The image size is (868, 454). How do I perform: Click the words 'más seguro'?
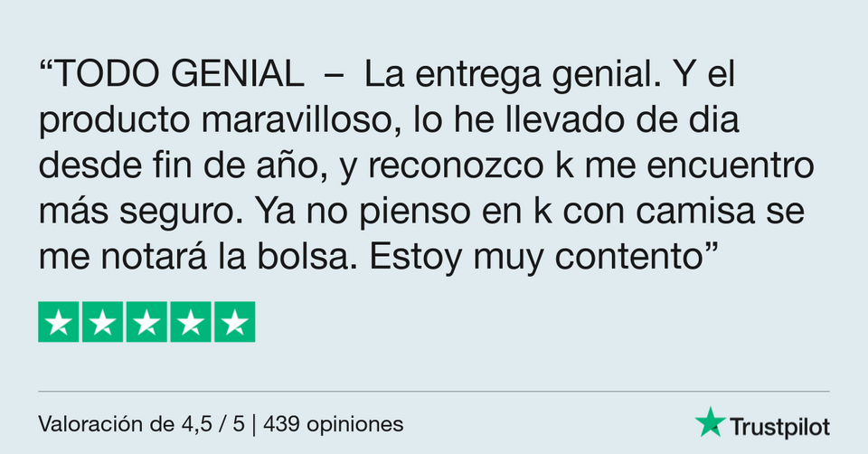point(137,212)
